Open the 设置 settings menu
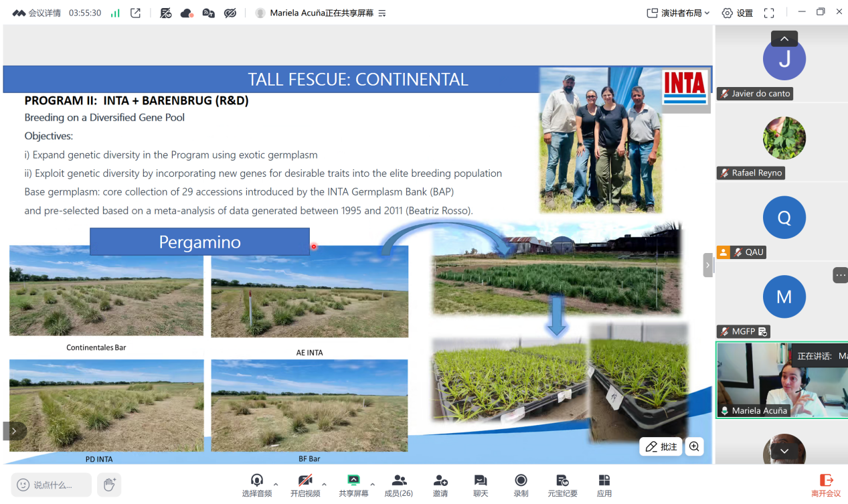The width and height of the screenshot is (848, 504). 737,13
